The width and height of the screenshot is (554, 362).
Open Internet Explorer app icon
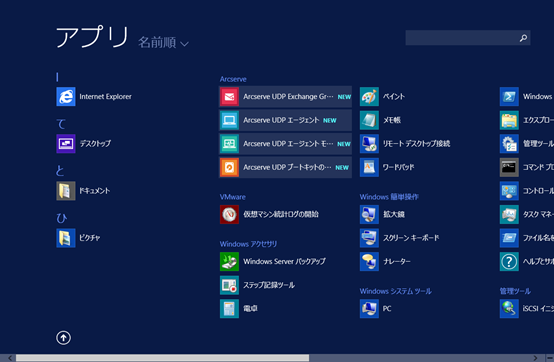click(x=66, y=96)
